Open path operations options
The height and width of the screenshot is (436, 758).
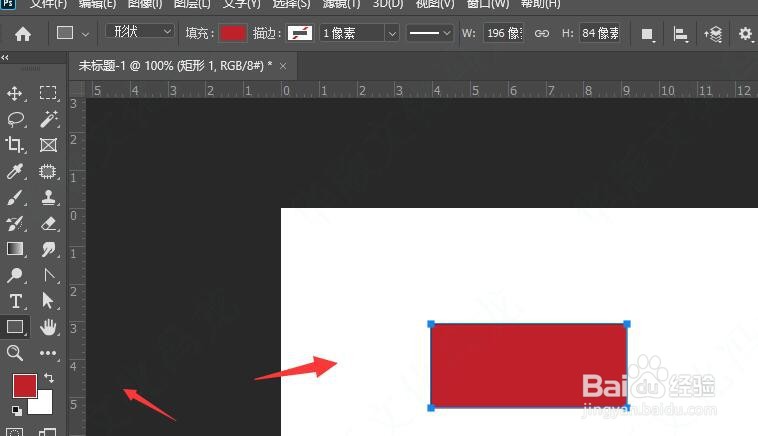647,34
